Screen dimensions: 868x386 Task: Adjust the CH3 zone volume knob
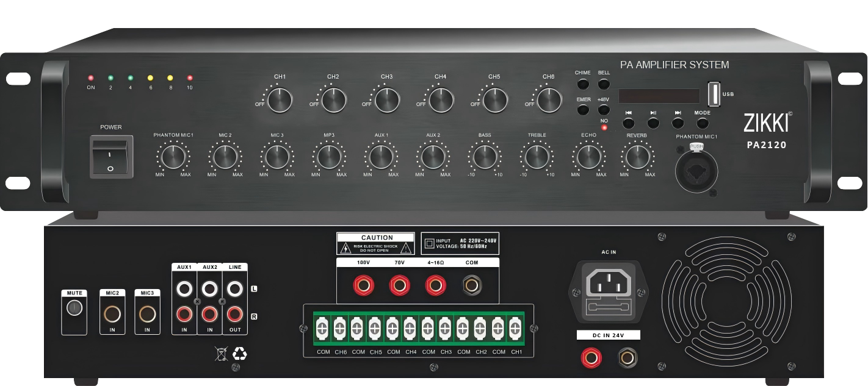387,100
